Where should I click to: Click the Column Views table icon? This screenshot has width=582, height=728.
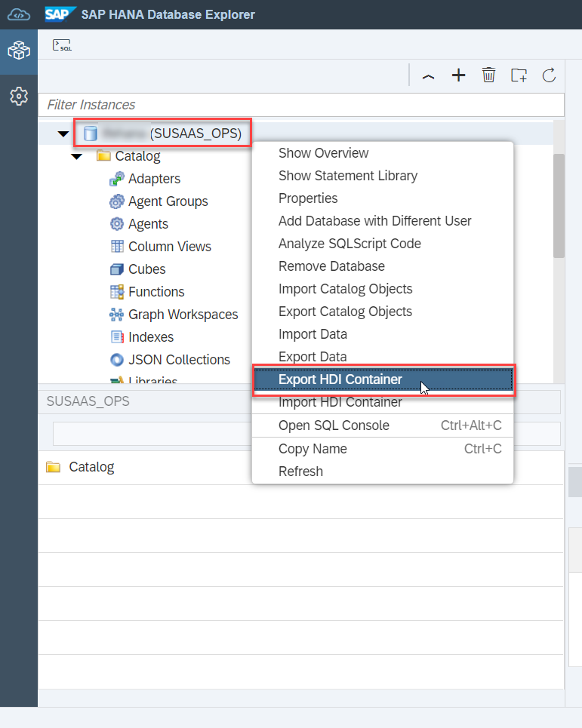[x=117, y=246]
